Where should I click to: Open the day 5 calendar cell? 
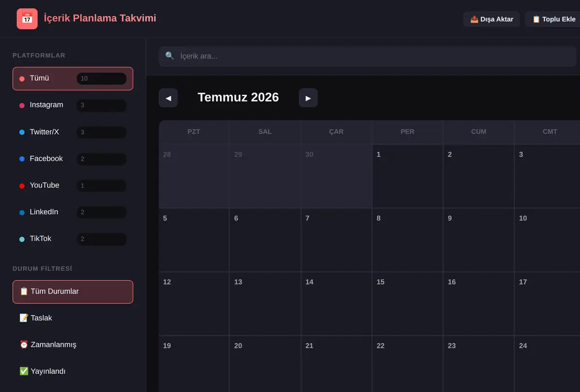[194, 240]
